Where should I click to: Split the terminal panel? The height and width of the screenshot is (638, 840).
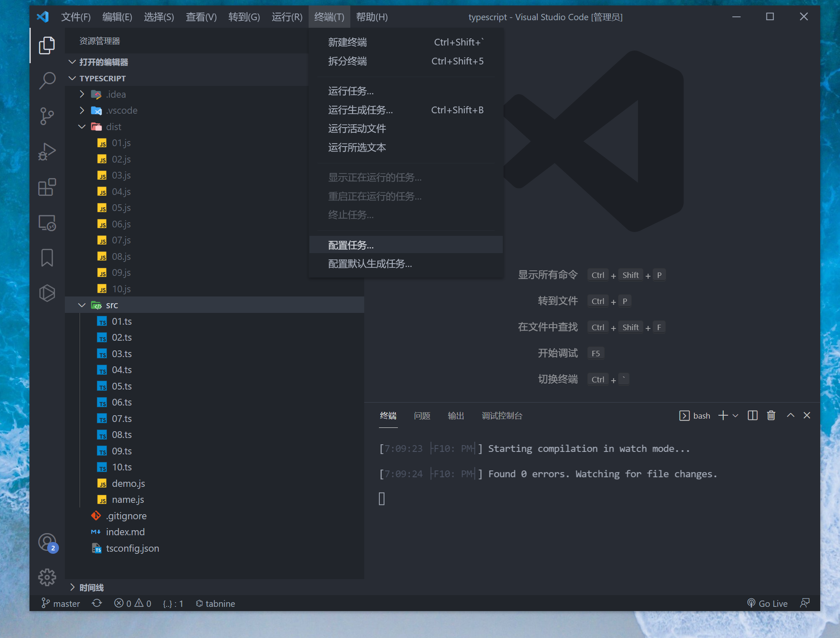752,416
